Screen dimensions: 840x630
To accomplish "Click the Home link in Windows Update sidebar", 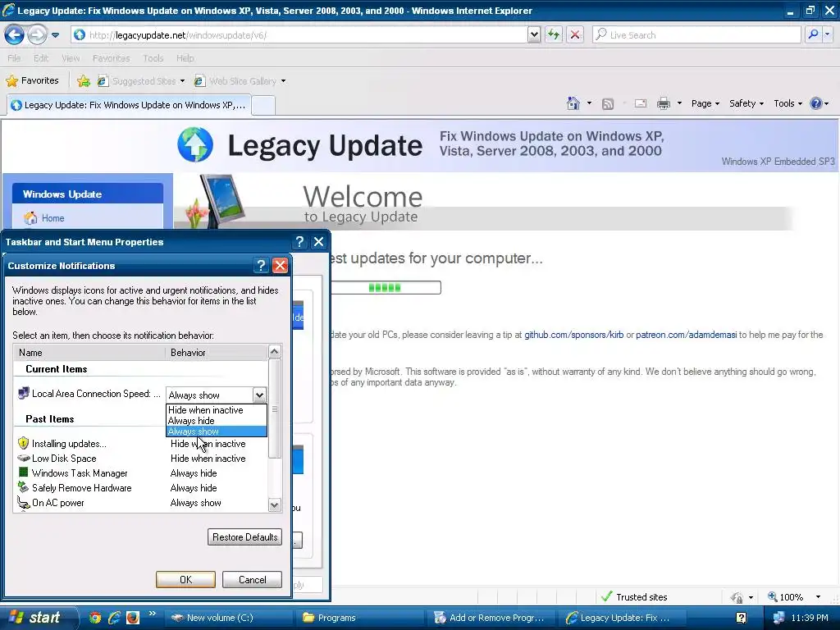I will [x=52, y=218].
